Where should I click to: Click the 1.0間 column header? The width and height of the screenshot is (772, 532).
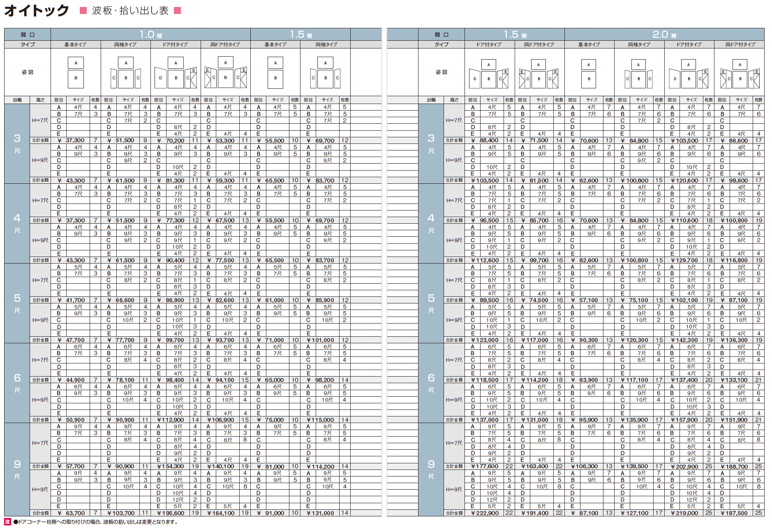[150, 35]
